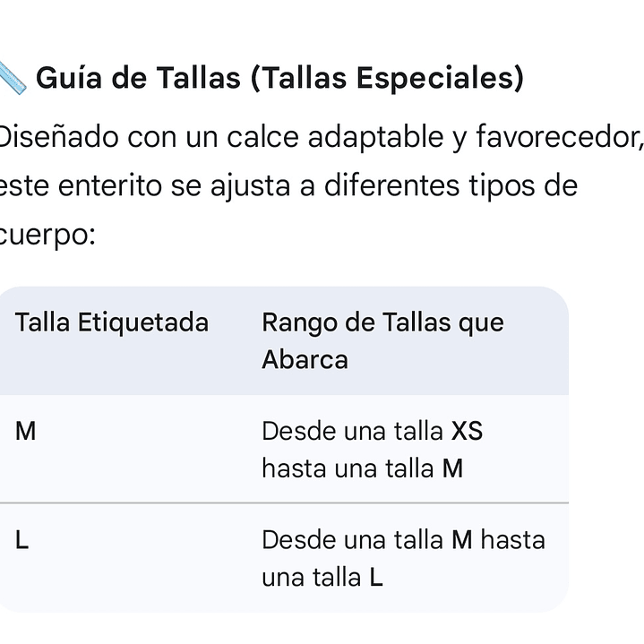Click the bold "M" after "hasta una talla"
This screenshot has height=644, width=644.
pyautogui.click(x=452, y=468)
